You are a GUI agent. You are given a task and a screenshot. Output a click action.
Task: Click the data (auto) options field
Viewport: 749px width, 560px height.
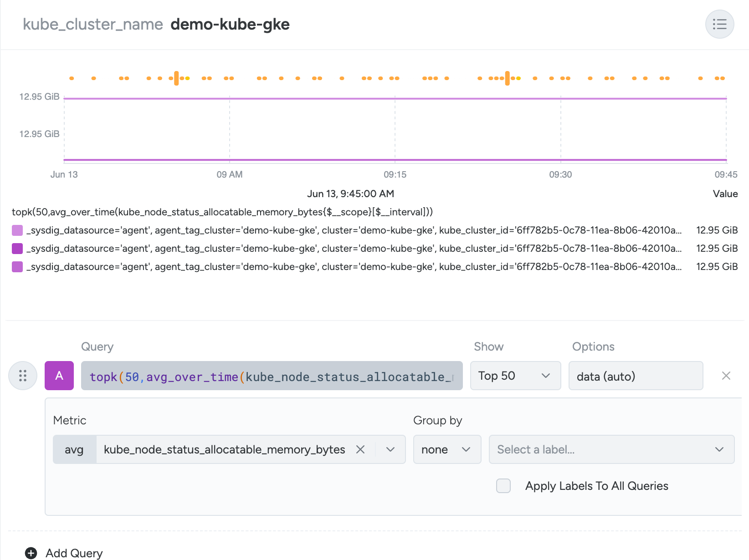[x=636, y=376]
